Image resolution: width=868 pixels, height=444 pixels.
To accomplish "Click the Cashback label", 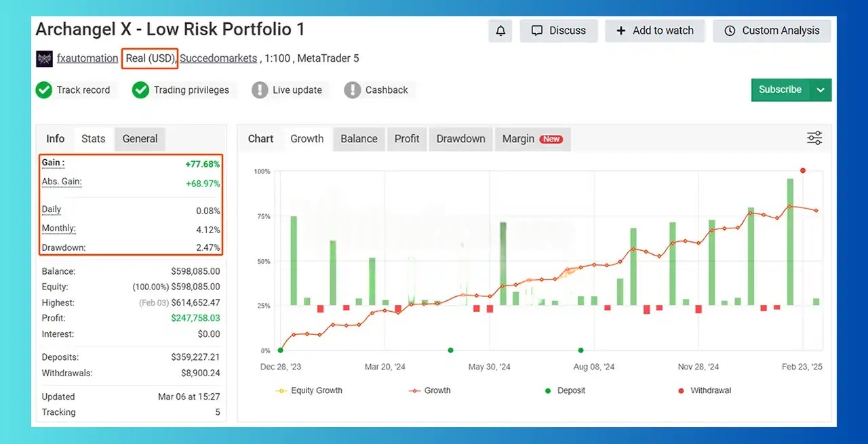I will [x=387, y=90].
